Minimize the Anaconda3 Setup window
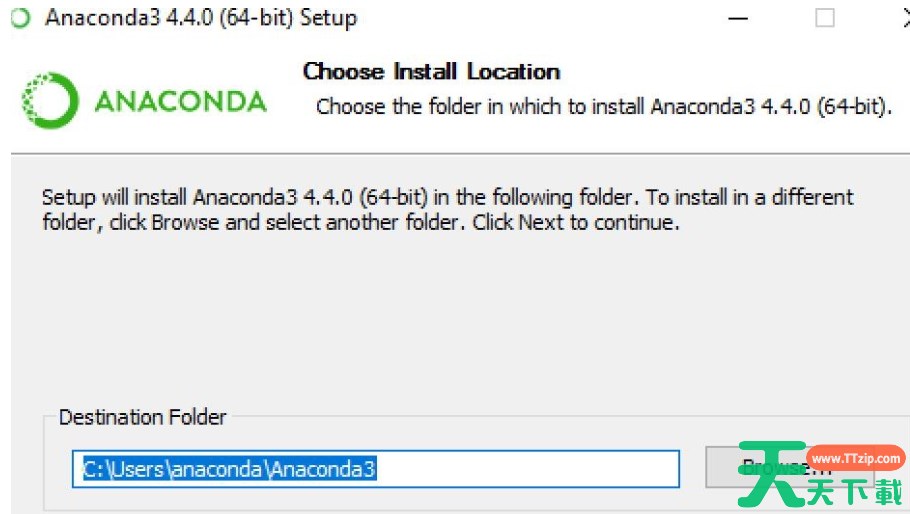 pyautogui.click(x=738, y=19)
